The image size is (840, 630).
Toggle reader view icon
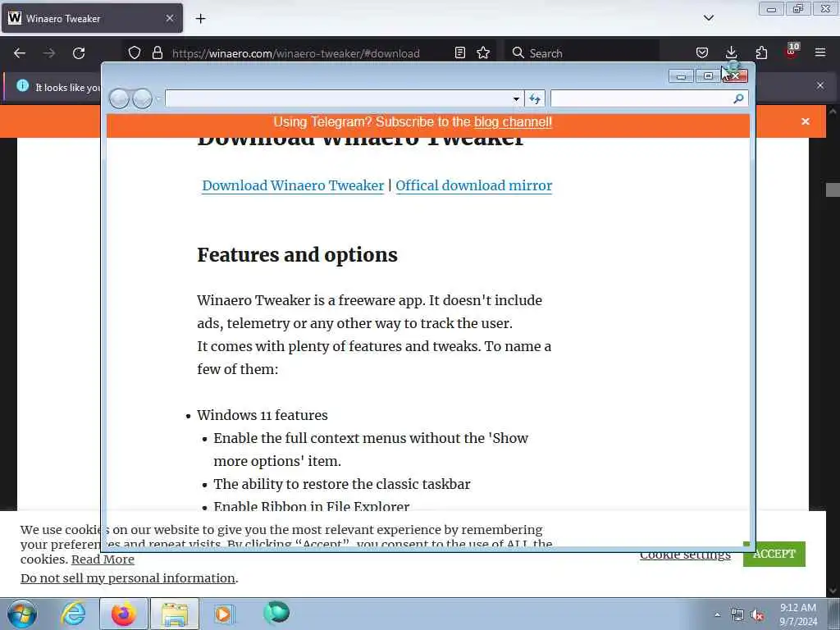coord(459,53)
